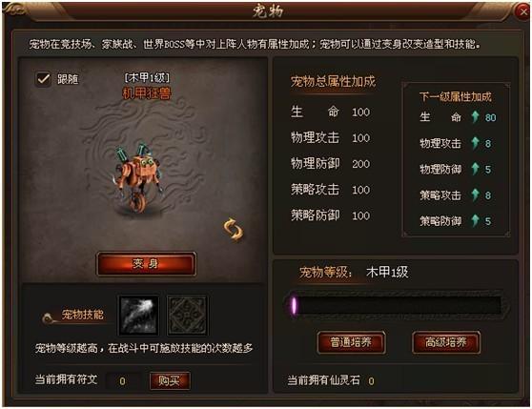Viewport: 532px width, 409px height.
Task: Click the pet level progress bar
Action: point(396,304)
